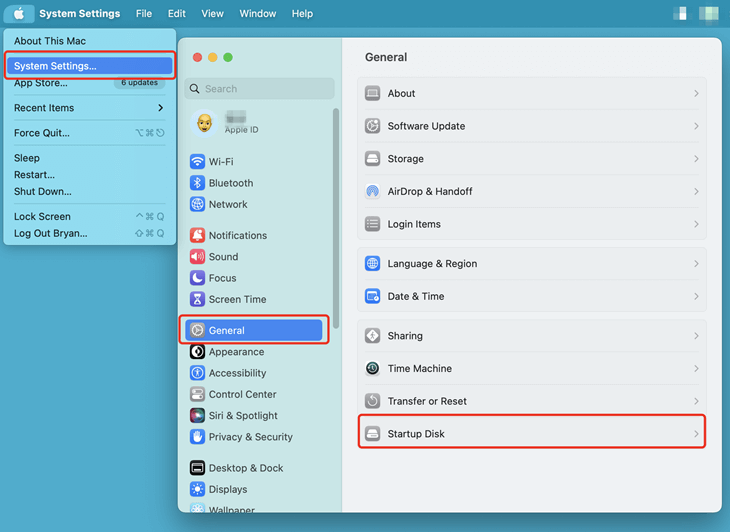
Task: Click the About laptop icon
Action: coord(372,93)
